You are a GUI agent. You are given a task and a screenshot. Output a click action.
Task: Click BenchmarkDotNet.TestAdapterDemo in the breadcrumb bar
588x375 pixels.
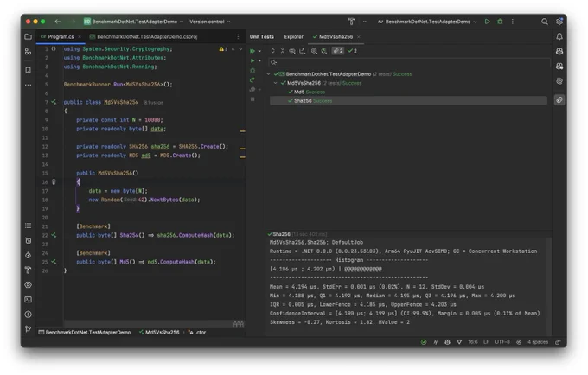point(85,333)
